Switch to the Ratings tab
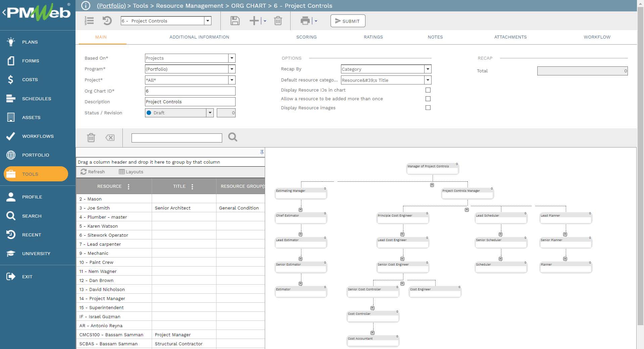This screenshot has height=349, width=644. coord(373,37)
